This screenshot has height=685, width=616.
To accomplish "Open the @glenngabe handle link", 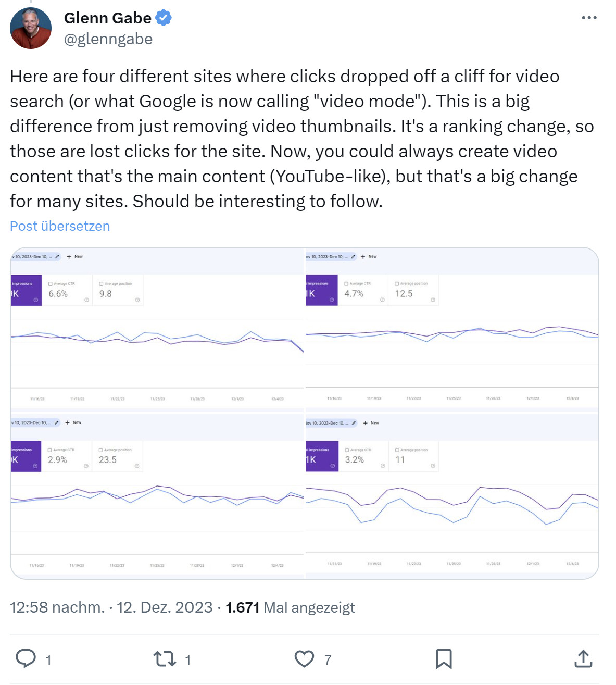I will 108,39.
